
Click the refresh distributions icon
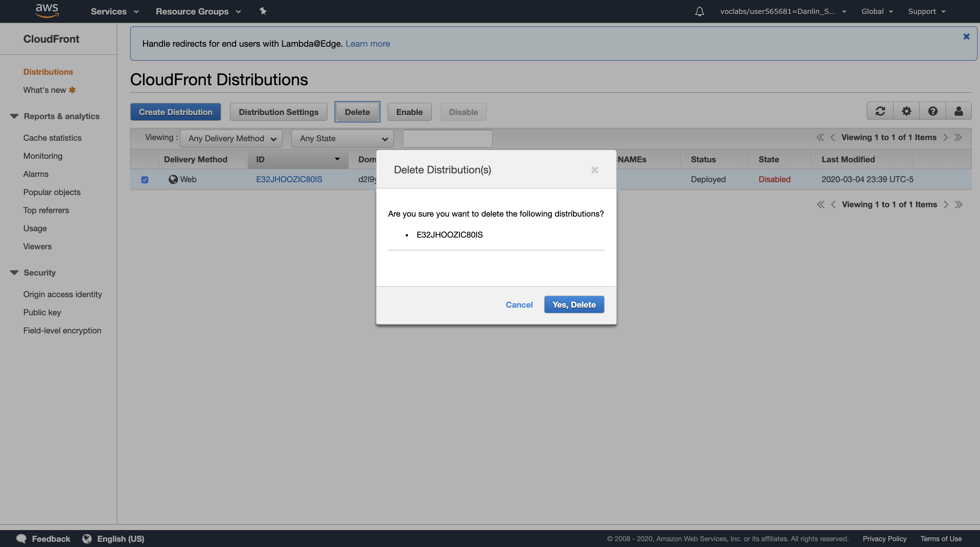pos(880,111)
